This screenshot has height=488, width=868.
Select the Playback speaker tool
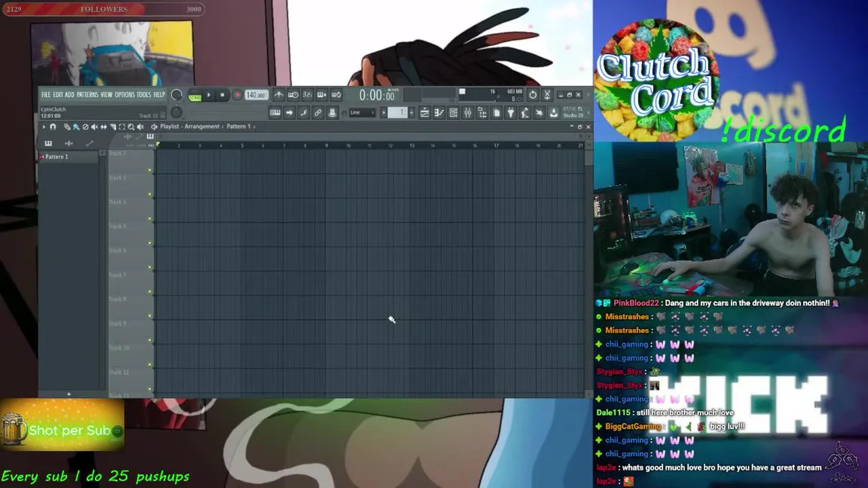[x=140, y=127]
